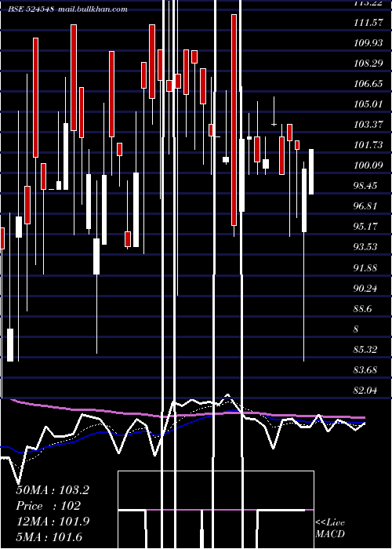Click the 95.17 price axis label
This screenshot has height=549, width=392.
coord(365,227)
